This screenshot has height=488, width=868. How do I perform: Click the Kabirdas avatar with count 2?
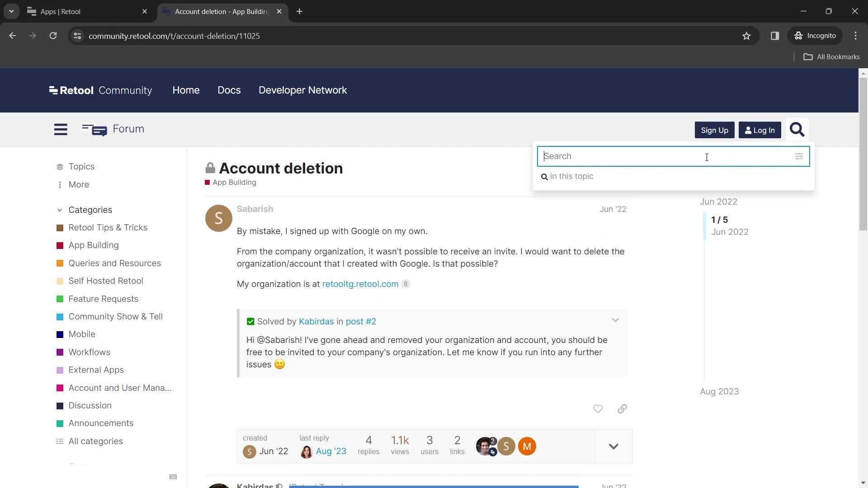pos(486,446)
